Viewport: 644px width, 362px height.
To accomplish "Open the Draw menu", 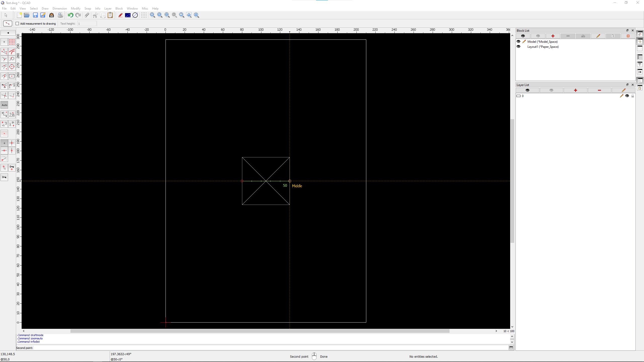I will [x=45, y=8].
